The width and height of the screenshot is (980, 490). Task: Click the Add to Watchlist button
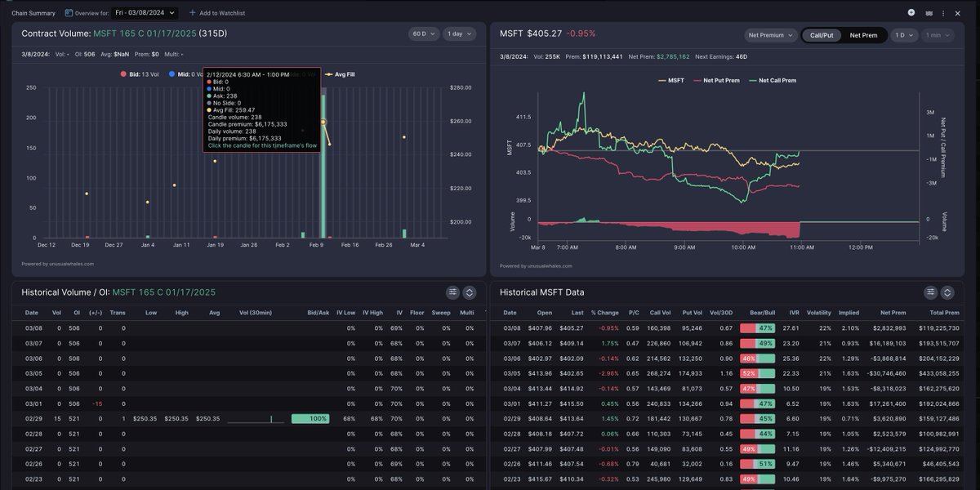pyautogui.click(x=217, y=13)
